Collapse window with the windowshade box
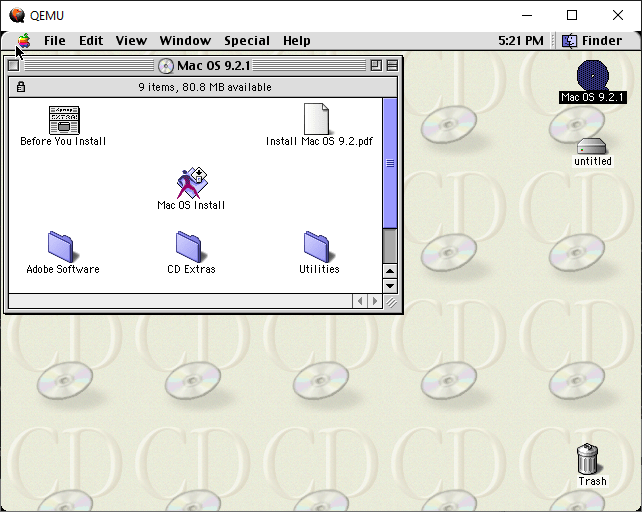Viewport: 642px width, 512px height. click(x=392, y=66)
